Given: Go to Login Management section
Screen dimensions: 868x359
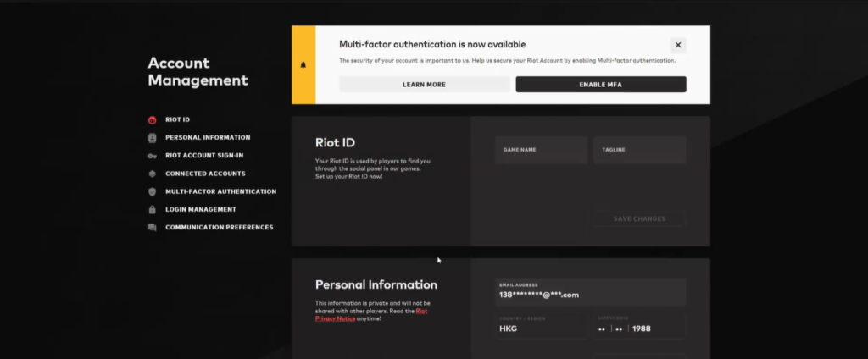Looking at the screenshot, I should click(x=200, y=209).
